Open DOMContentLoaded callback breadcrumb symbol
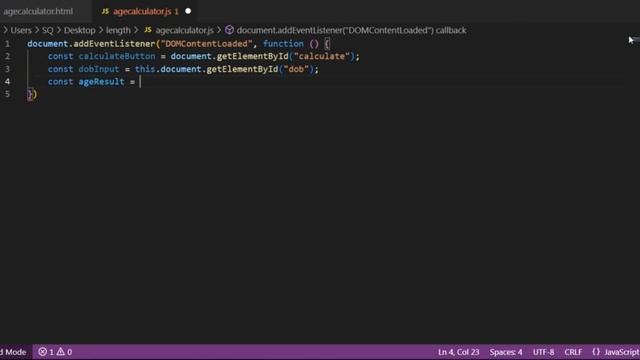Image resolution: width=640 pixels, height=360 pixels. 351,30
